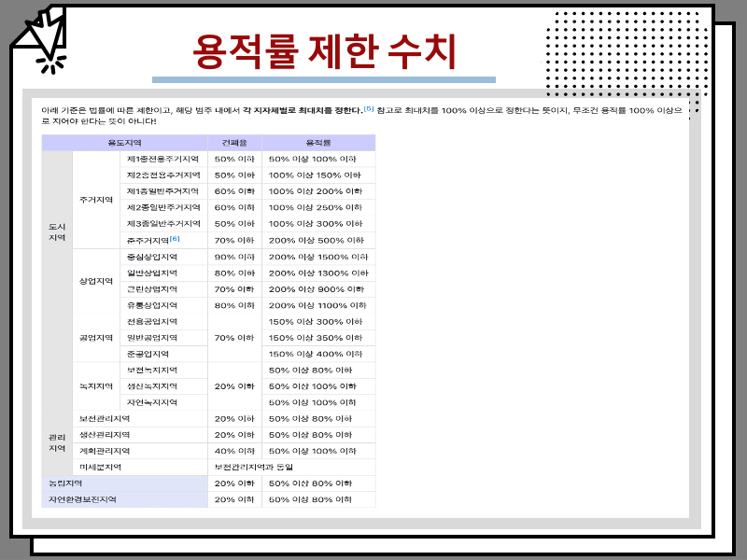Select the '자연환경보전지역' row label
The image size is (747, 560).
(x=82, y=499)
